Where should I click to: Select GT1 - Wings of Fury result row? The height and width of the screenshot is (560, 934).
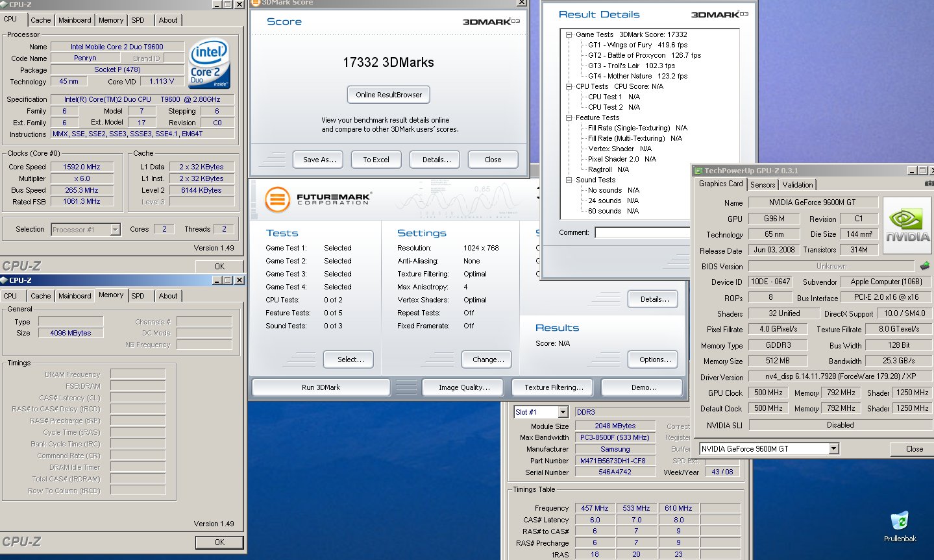tap(637, 45)
